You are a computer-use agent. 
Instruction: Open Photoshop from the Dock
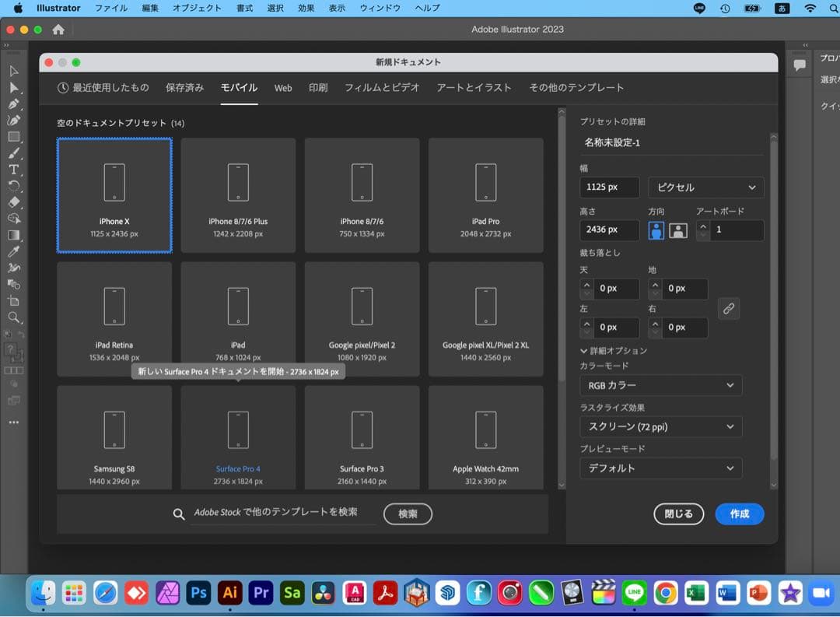point(198,593)
